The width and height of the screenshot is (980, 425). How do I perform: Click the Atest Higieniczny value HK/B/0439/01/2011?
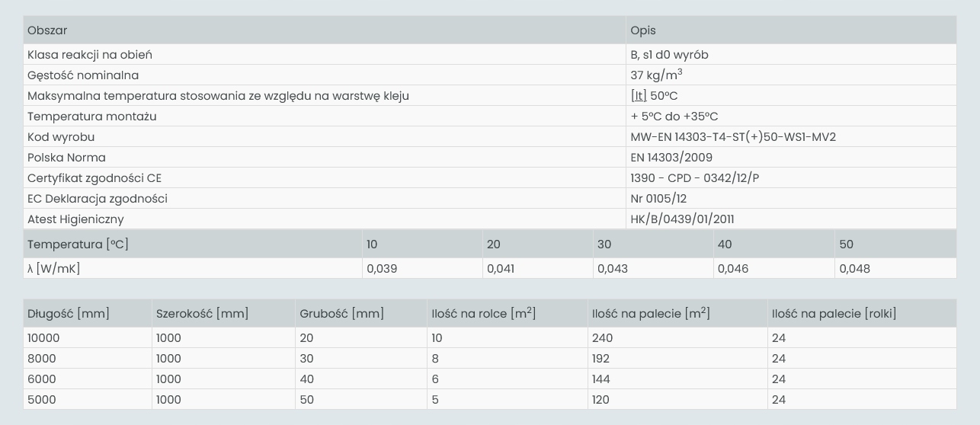[x=682, y=219]
